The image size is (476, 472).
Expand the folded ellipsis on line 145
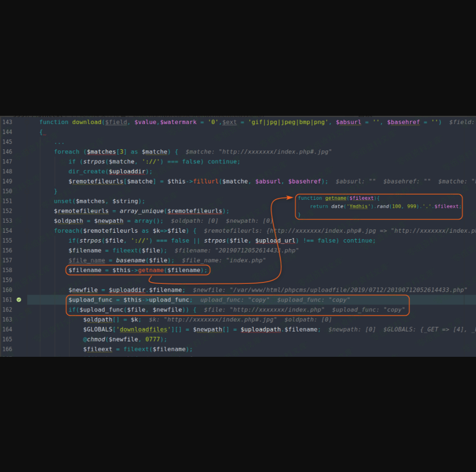click(59, 142)
